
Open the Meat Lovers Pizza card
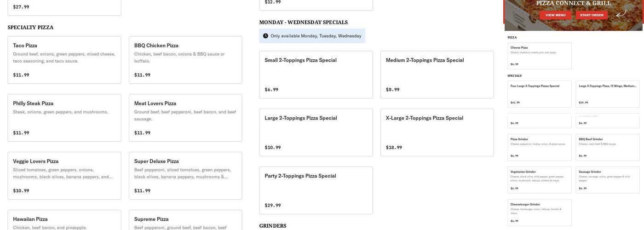(x=185, y=118)
